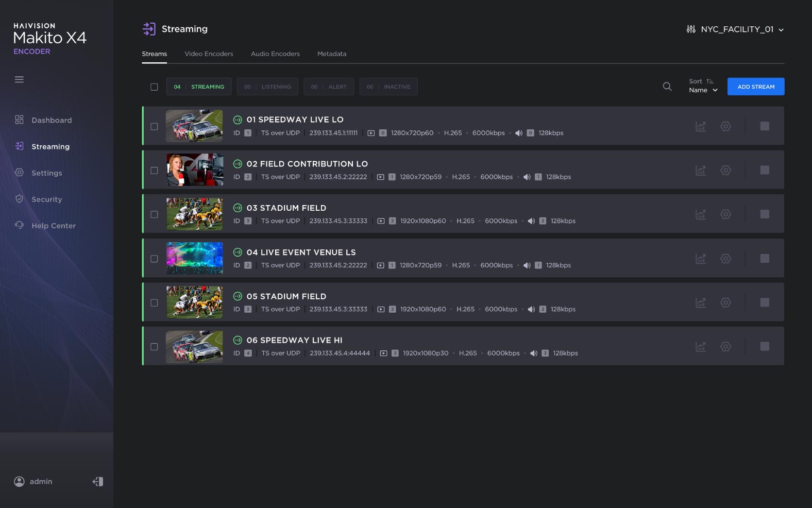Open the 02 Field Contribution Lo thumbnail

point(195,170)
